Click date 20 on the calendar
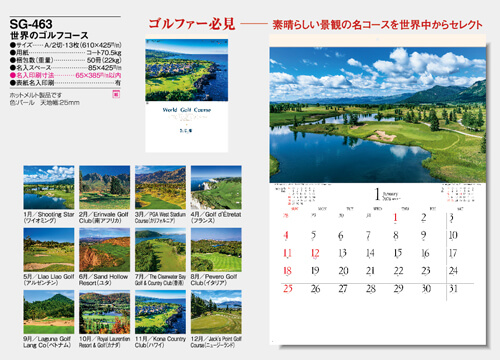The height and width of the screenshot is (360, 500). [343, 271]
